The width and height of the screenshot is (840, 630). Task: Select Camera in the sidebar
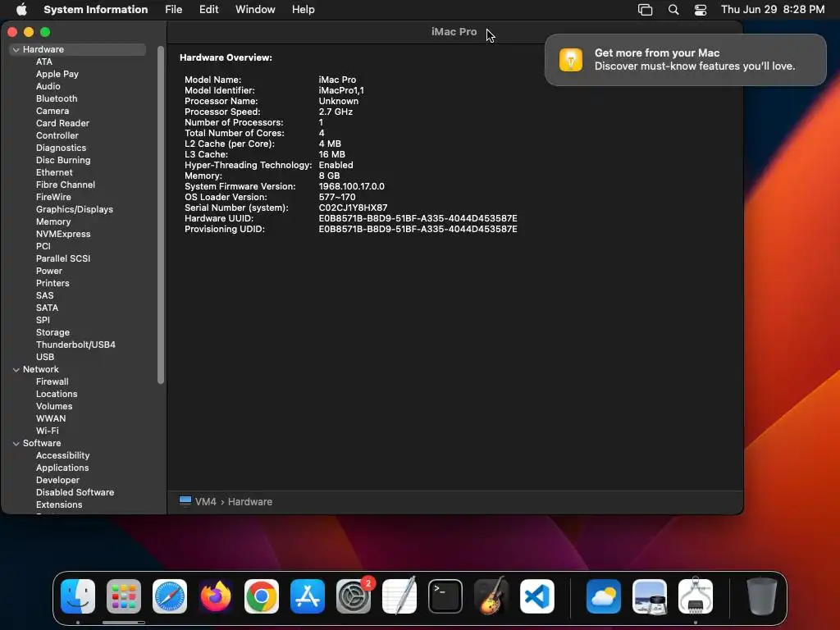52,111
